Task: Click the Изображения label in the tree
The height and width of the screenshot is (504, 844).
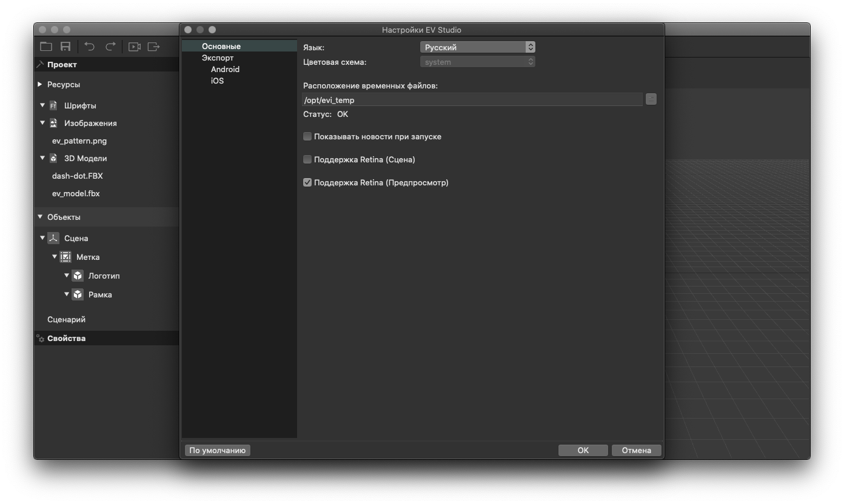Action: (x=90, y=123)
